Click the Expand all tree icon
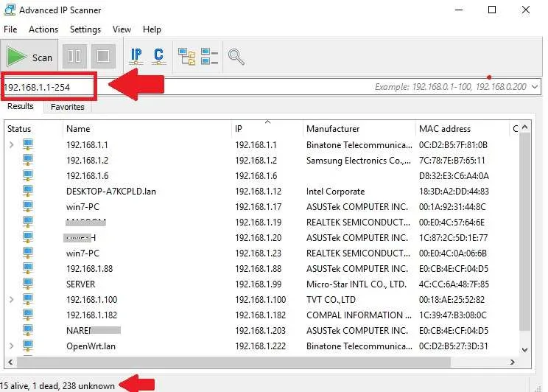Screen dimensions: 548x392 (x=186, y=56)
